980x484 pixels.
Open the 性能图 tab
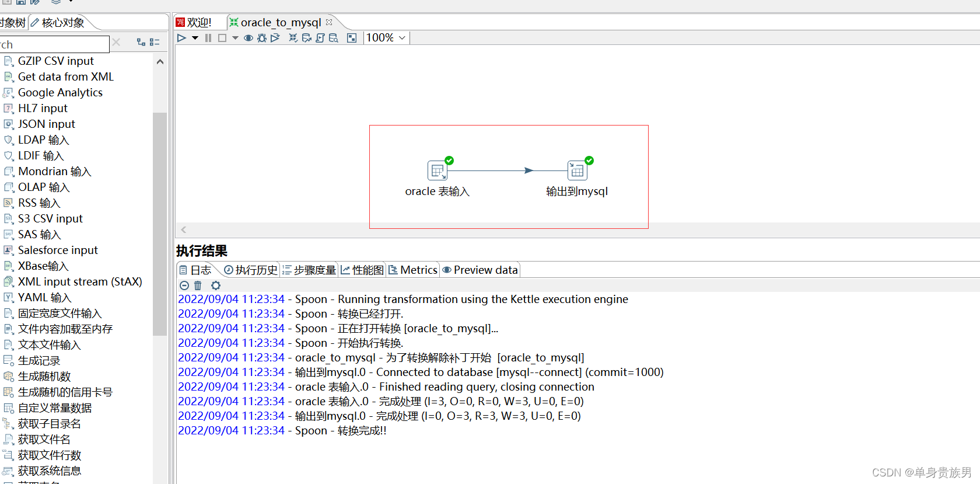pyautogui.click(x=362, y=270)
